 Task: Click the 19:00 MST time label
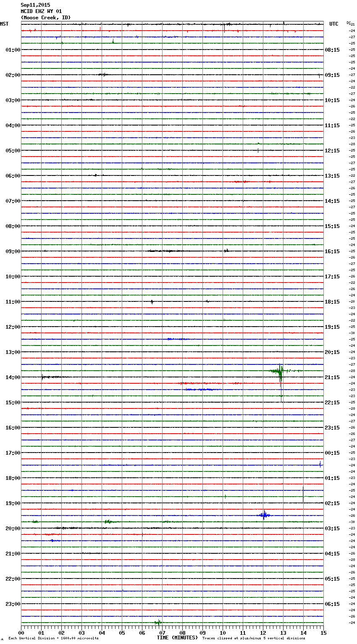point(13,503)
